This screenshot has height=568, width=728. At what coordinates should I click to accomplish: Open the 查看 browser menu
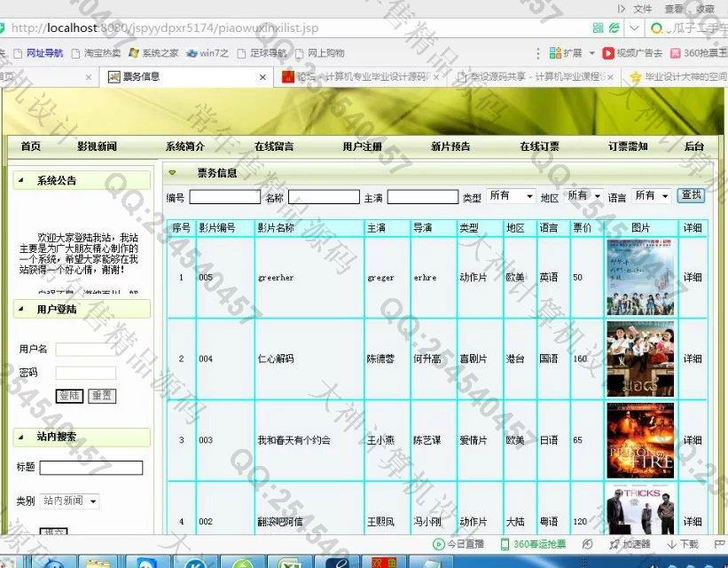point(674,9)
